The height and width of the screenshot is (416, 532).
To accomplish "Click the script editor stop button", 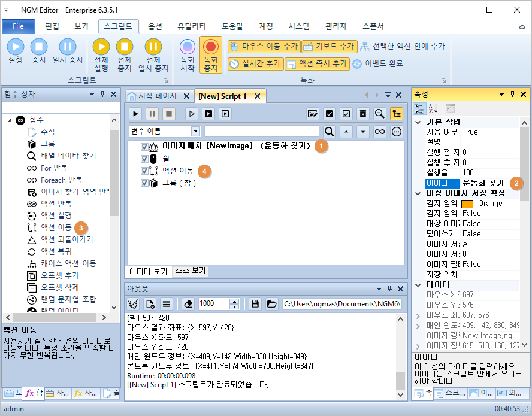I will click(x=168, y=114).
